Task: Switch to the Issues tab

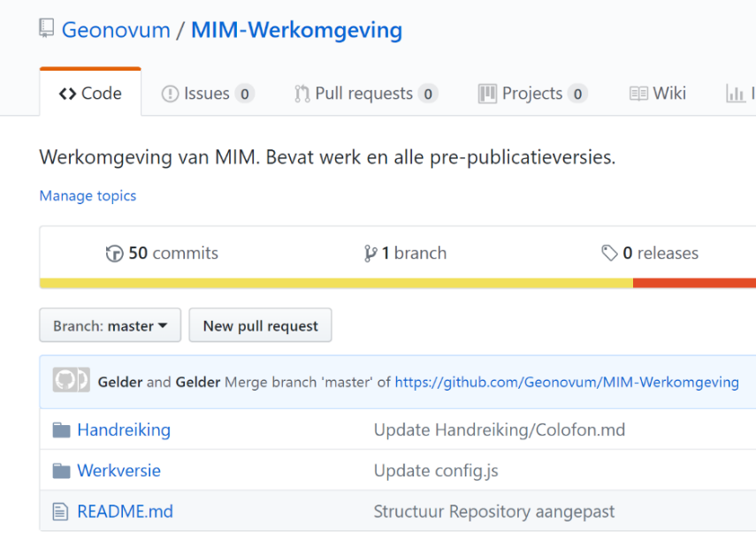Action: 208,94
